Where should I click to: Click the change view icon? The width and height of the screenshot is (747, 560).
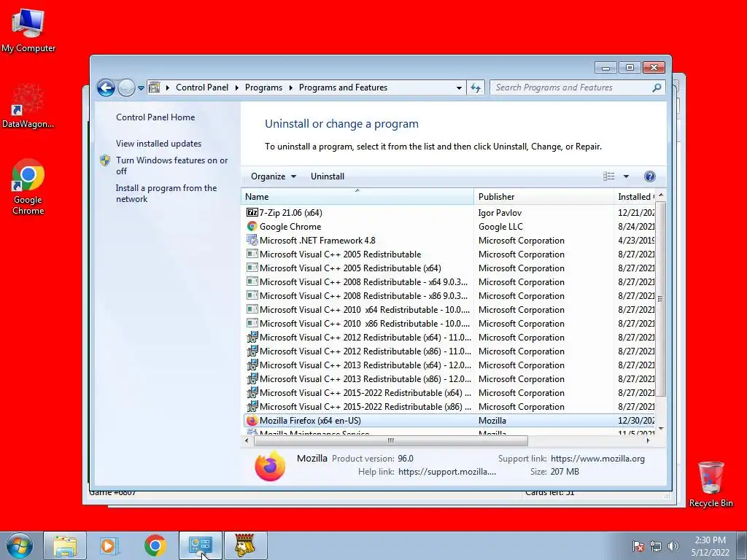pyautogui.click(x=609, y=176)
